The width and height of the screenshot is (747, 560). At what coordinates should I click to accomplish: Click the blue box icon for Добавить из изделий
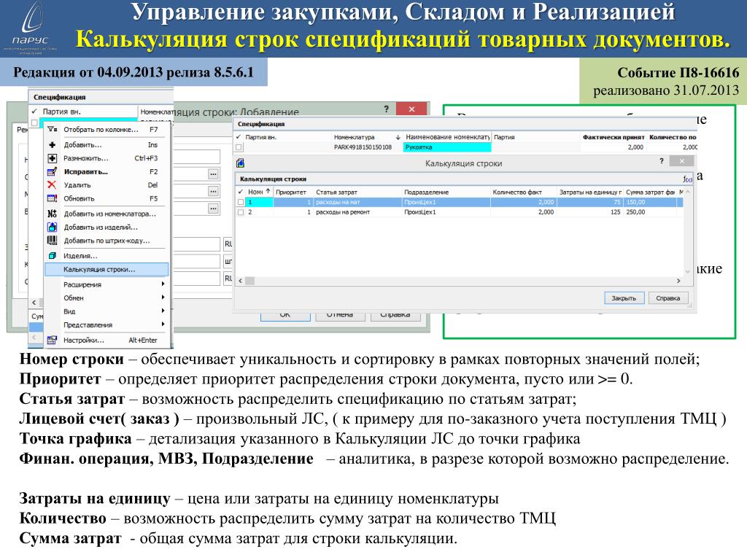point(52,227)
